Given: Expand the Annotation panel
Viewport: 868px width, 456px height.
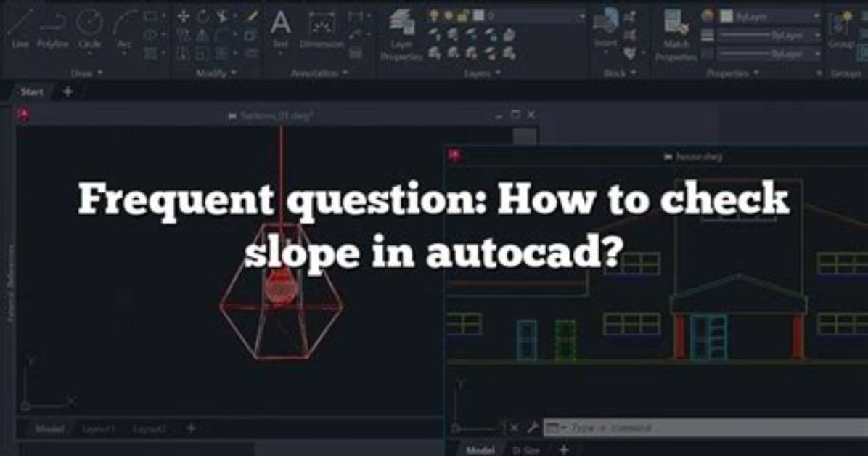Looking at the screenshot, I should pyautogui.click(x=319, y=73).
